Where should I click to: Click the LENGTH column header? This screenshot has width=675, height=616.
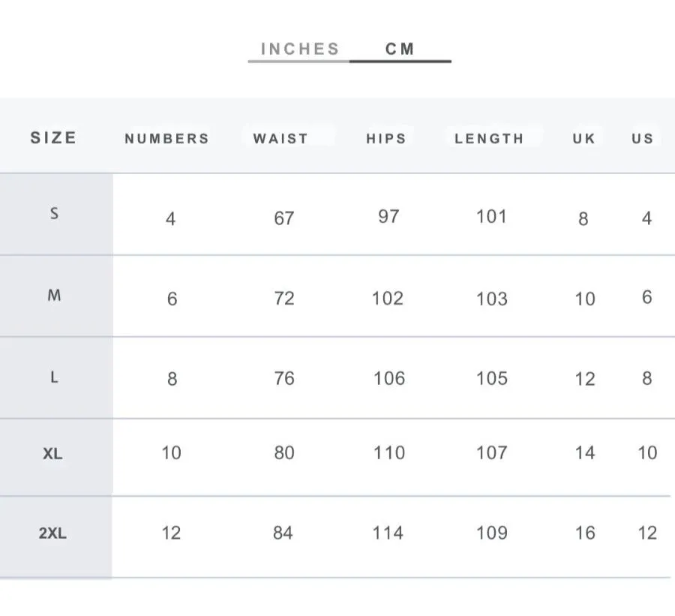490,138
